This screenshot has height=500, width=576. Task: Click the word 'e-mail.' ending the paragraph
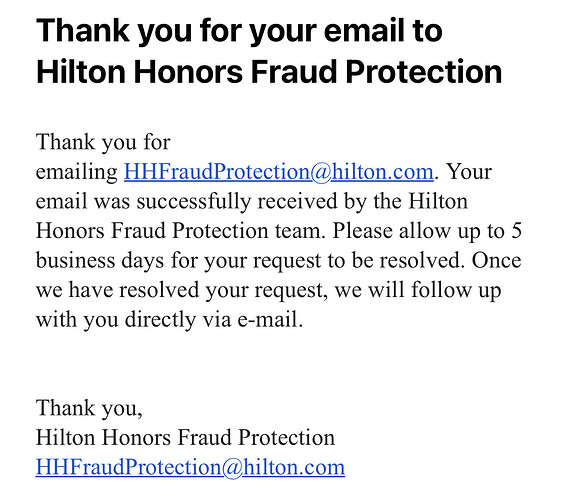pyautogui.click(x=270, y=320)
